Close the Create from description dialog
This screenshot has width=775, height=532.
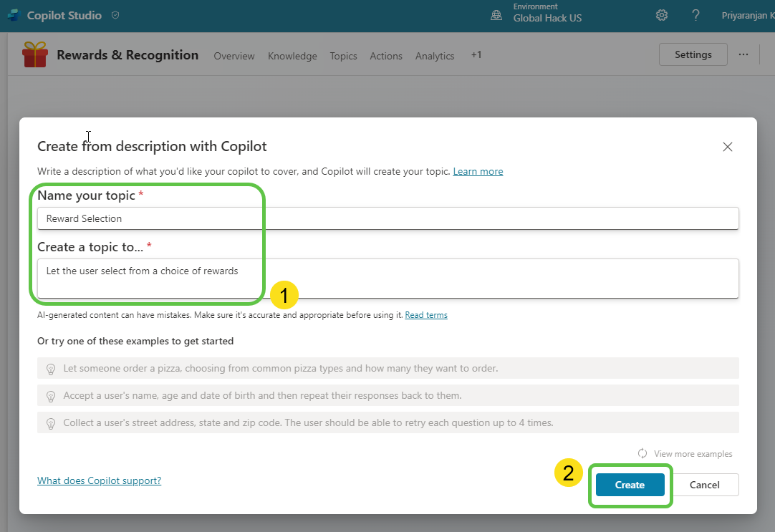(x=727, y=147)
